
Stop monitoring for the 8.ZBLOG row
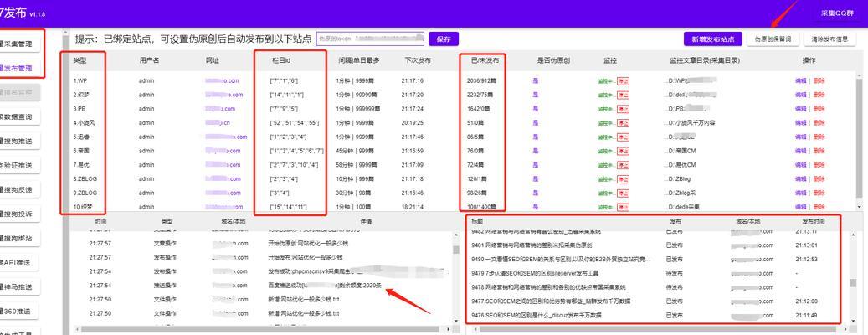[623, 179]
